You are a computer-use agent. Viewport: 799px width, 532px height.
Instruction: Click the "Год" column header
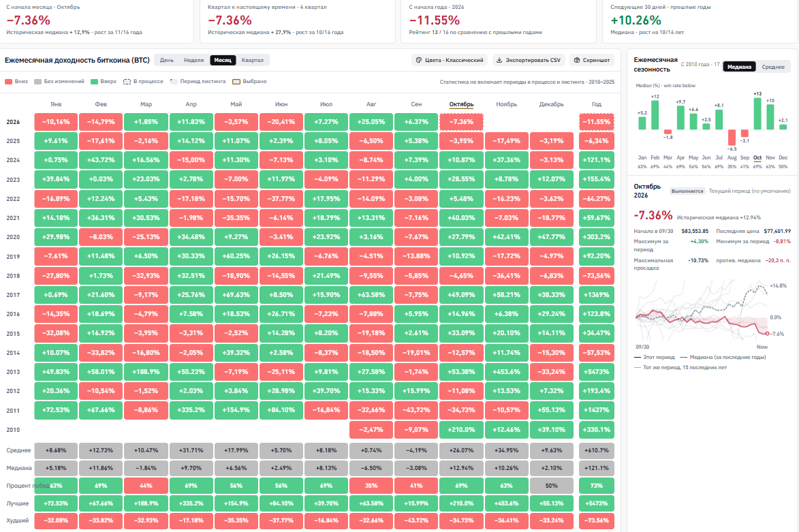[x=597, y=104]
